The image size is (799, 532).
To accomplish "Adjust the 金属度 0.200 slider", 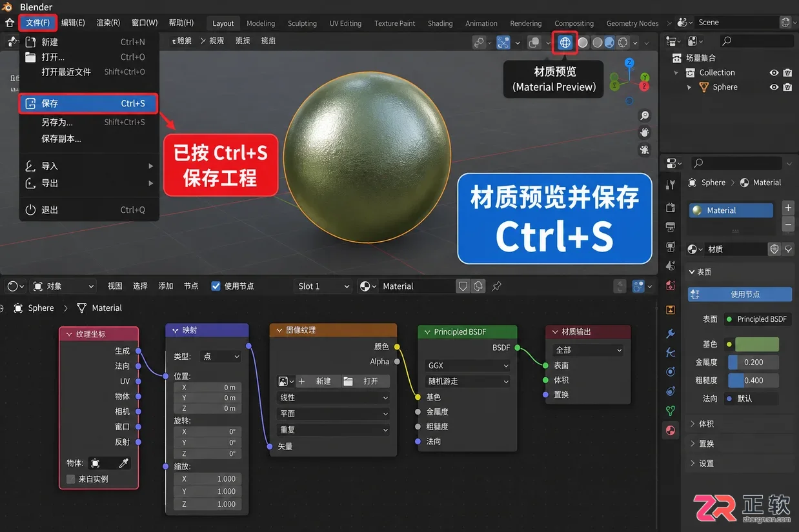I will (753, 362).
